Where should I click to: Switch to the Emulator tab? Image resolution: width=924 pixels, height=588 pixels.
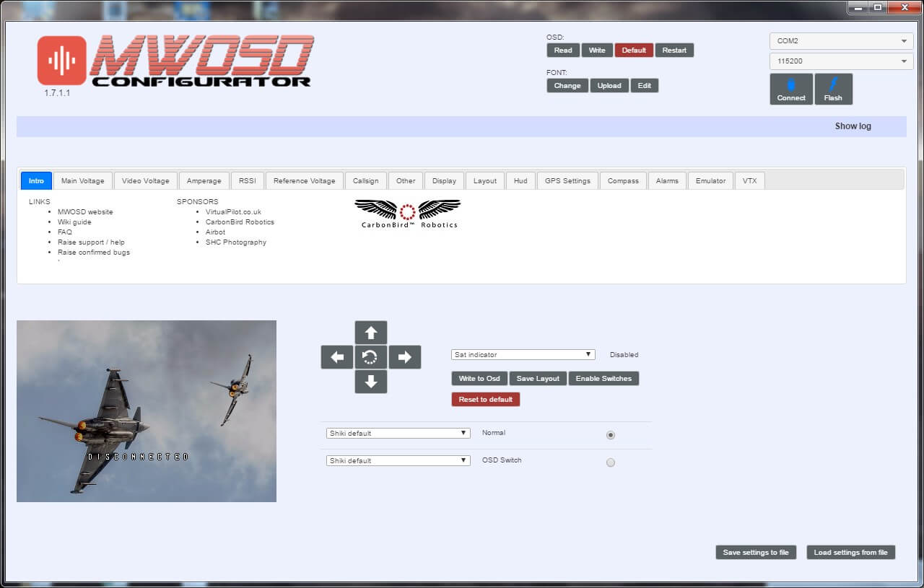pos(711,180)
